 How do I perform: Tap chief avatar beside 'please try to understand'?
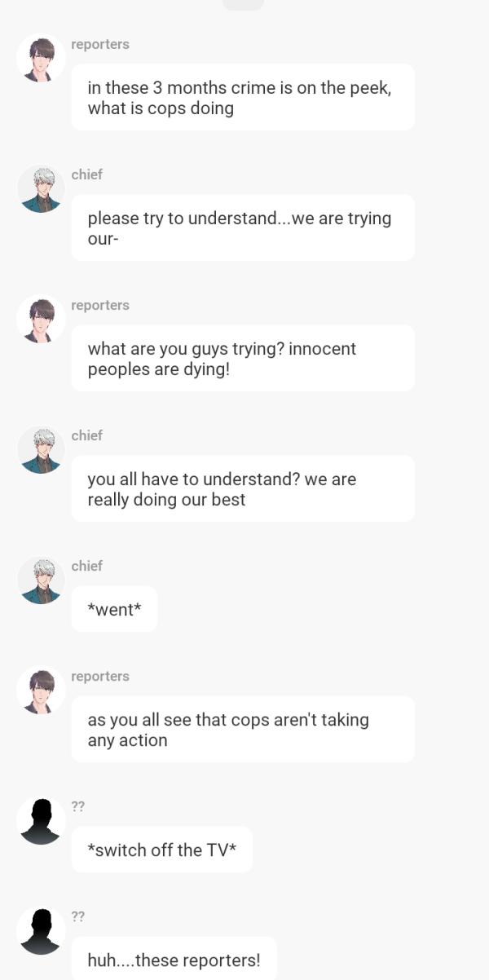click(41, 188)
